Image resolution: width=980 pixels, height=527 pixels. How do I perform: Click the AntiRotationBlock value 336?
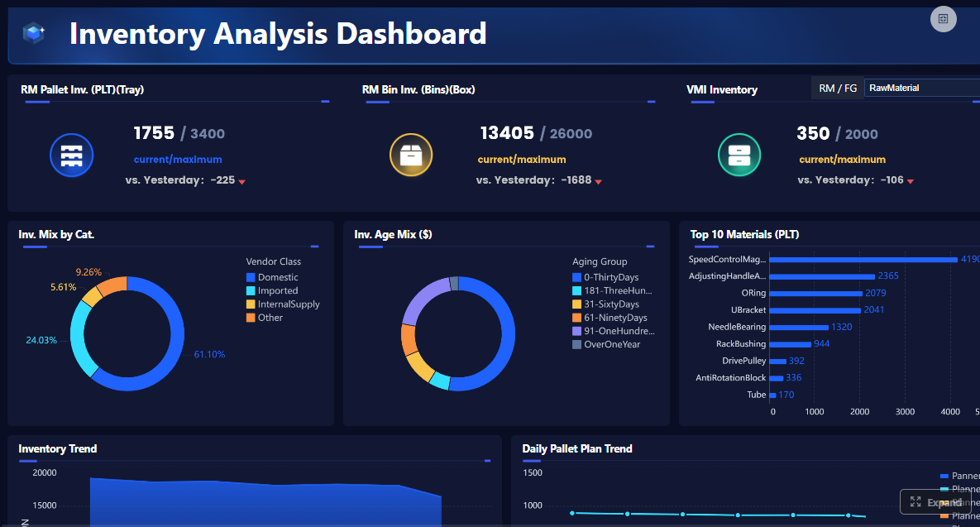tap(793, 377)
